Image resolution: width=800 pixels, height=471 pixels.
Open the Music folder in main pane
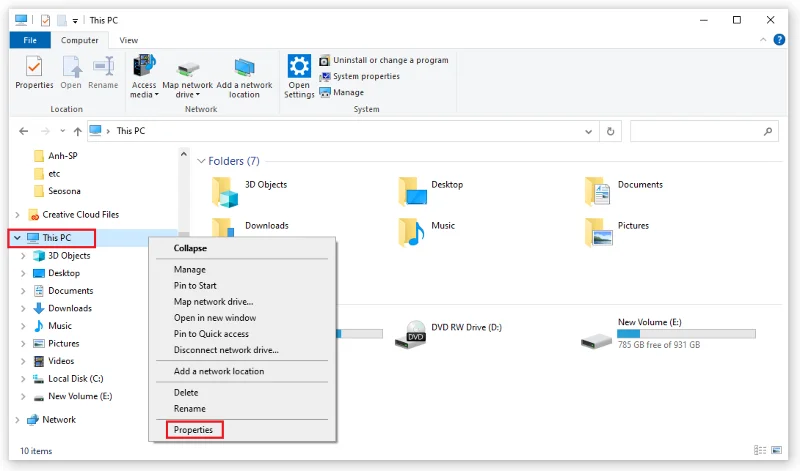pos(427,232)
